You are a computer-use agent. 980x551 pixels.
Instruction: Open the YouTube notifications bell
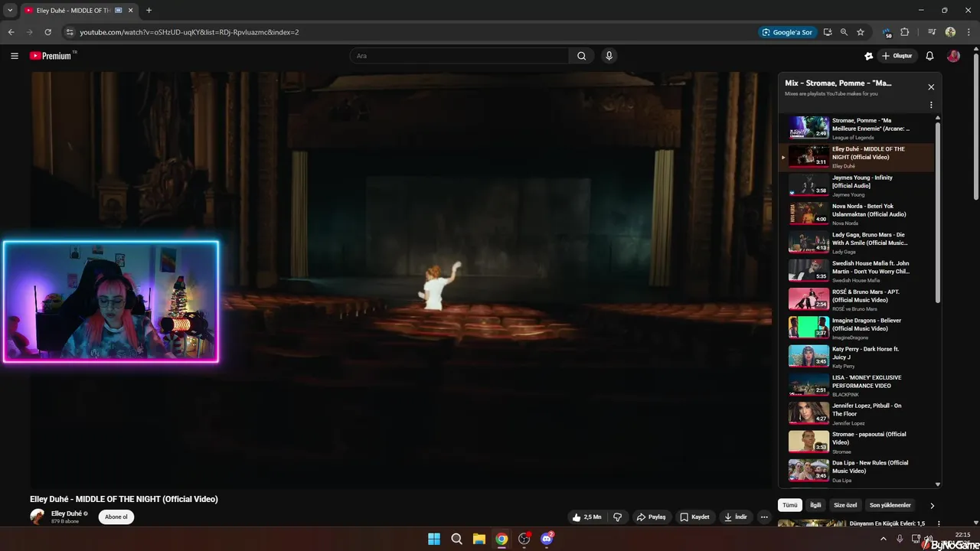point(929,56)
